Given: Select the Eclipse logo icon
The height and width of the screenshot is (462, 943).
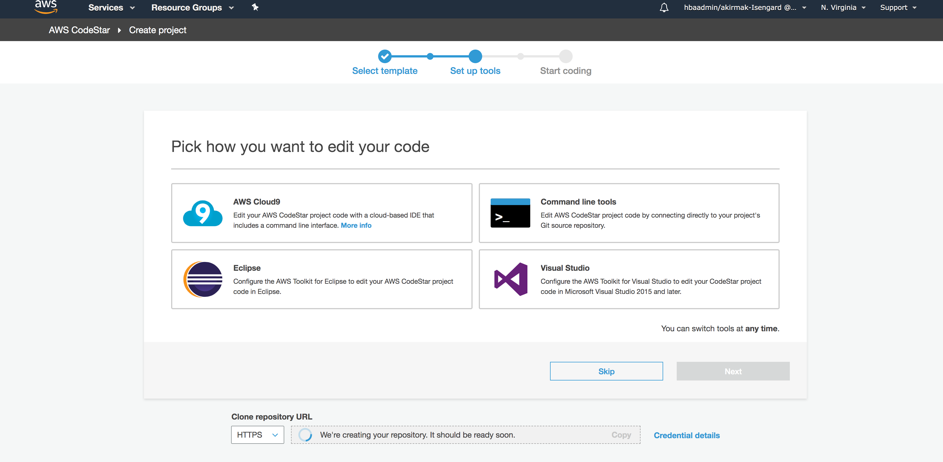Looking at the screenshot, I should (203, 279).
